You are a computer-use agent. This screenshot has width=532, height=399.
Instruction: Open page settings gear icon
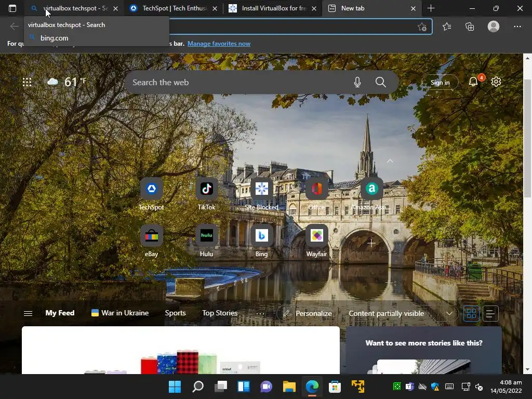coord(496,82)
